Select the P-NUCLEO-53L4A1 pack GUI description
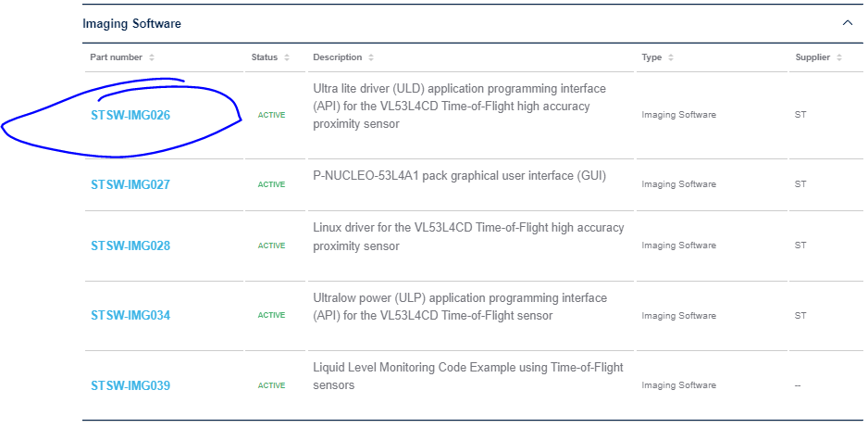The image size is (868, 428). (x=460, y=176)
